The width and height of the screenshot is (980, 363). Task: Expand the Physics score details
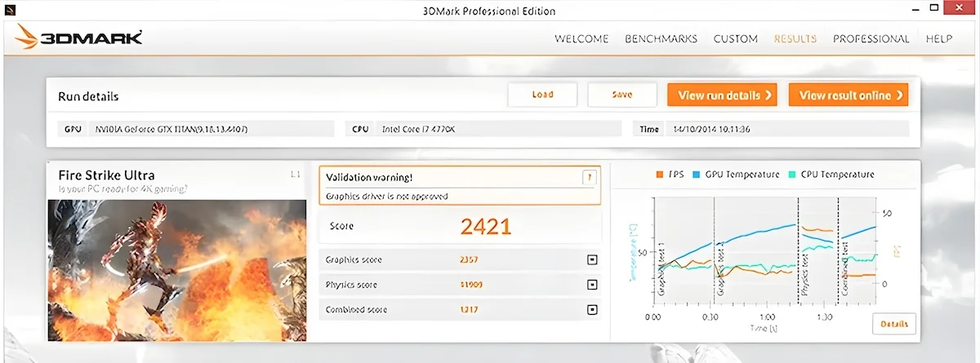pos(592,286)
